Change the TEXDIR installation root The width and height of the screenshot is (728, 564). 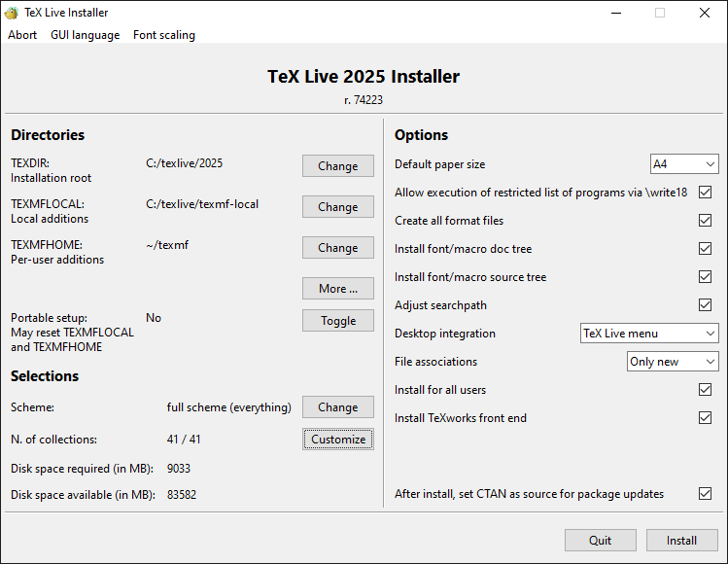[x=337, y=166]
